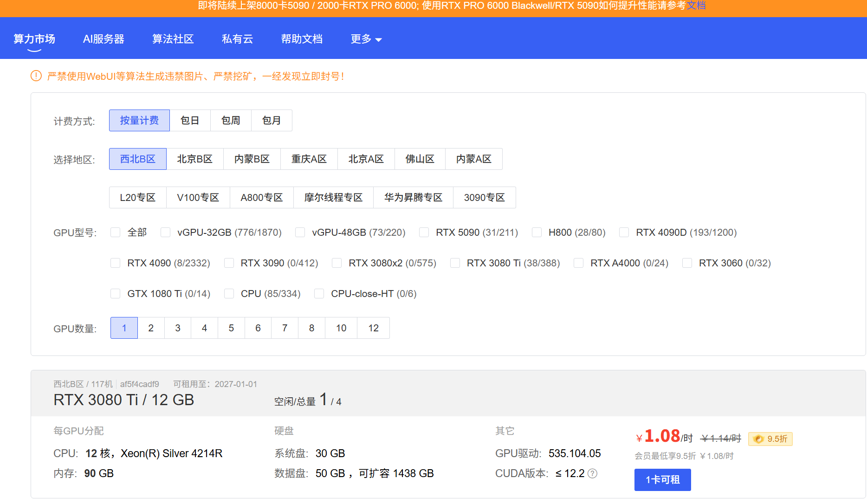867x504 pixels.
Task: Click the 1卡可租 rent button
Action: 662,480
